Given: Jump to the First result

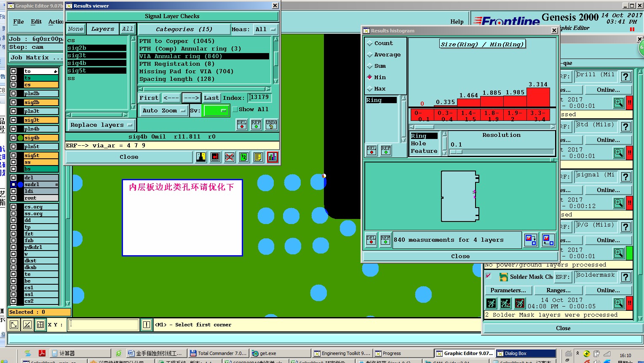Looking at the screenshot, I should [x=149, y=98].
